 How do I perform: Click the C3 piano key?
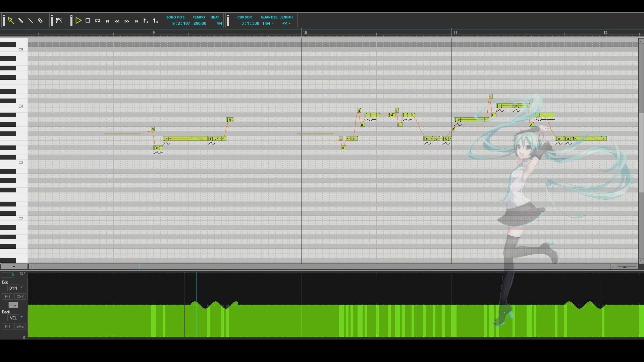(x=21, y=163)
